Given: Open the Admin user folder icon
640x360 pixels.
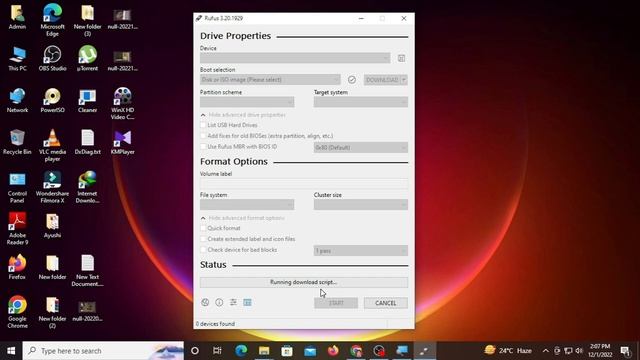Looking at the screenshot, I should coord(17,16).
